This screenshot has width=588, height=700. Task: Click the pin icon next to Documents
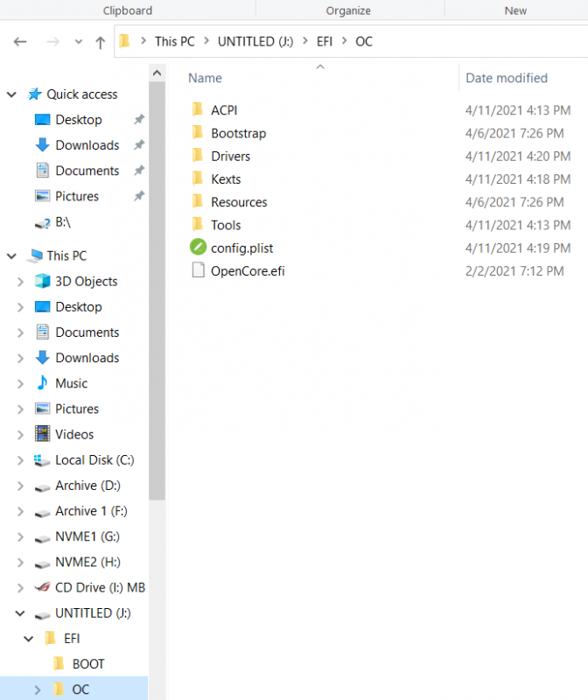(x=139, y=171)
